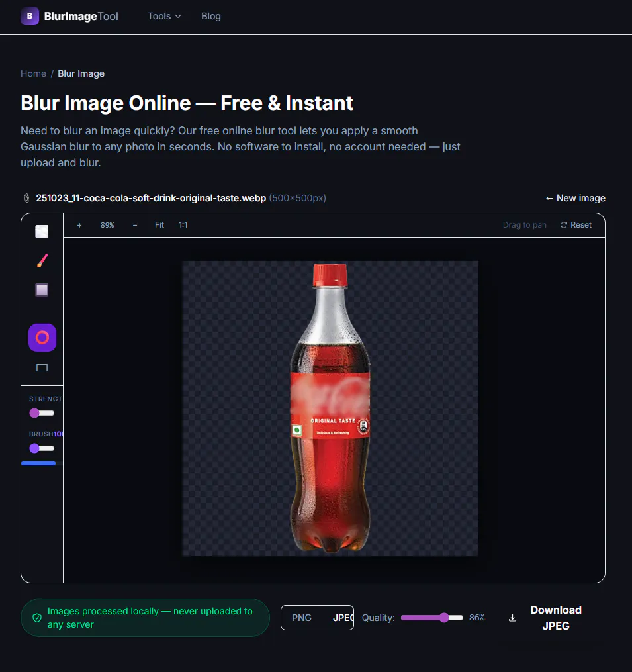Open the Tools dropdown menu
This screenshot has height=672, width=632.
point(164,16)
